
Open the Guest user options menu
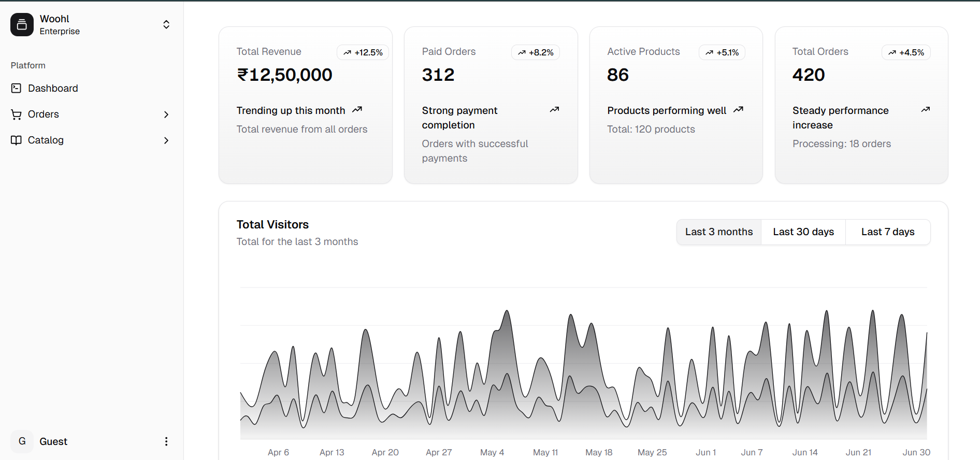point(166,441)
